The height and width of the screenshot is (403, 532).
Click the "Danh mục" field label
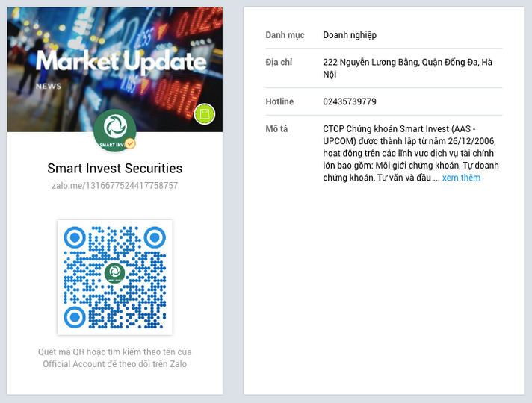(x=285, y=35)
